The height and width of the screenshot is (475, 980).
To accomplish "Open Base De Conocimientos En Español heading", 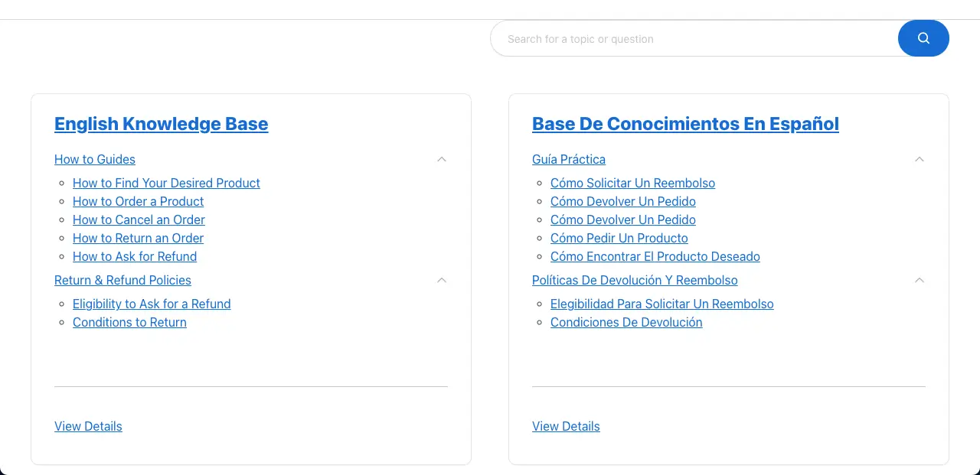I will pos(685,124).
